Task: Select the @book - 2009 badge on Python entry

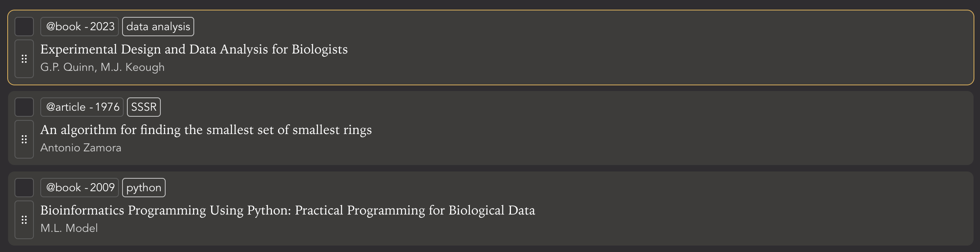Action: (79, 187)
